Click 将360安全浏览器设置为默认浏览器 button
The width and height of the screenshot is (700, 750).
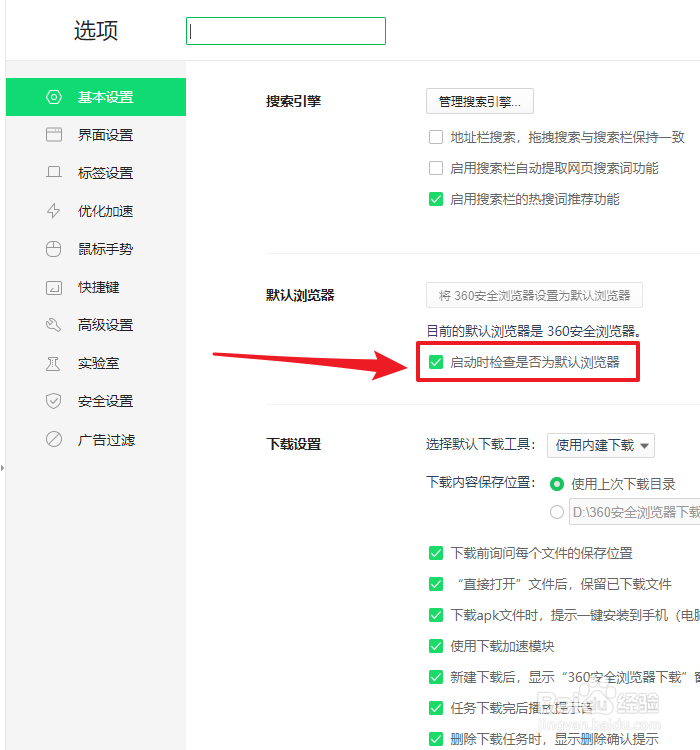point(534,296)
